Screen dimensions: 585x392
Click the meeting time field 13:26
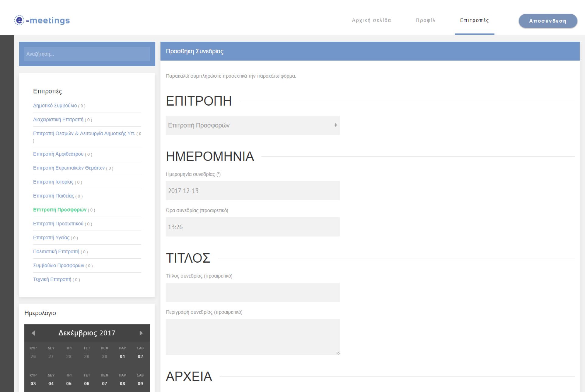point(252,227)
